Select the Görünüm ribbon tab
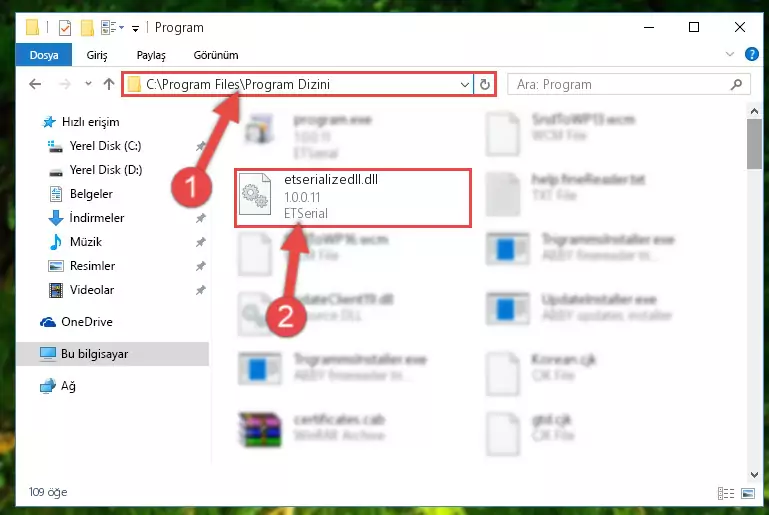Screen dimensions: 769x515 (x=216, y=55)
